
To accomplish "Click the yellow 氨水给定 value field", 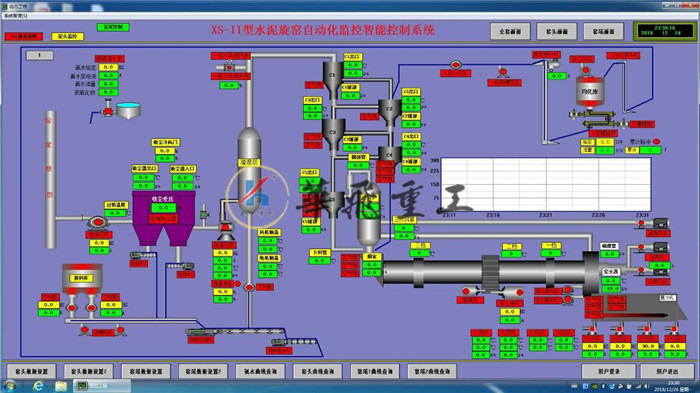I will 108,67.
